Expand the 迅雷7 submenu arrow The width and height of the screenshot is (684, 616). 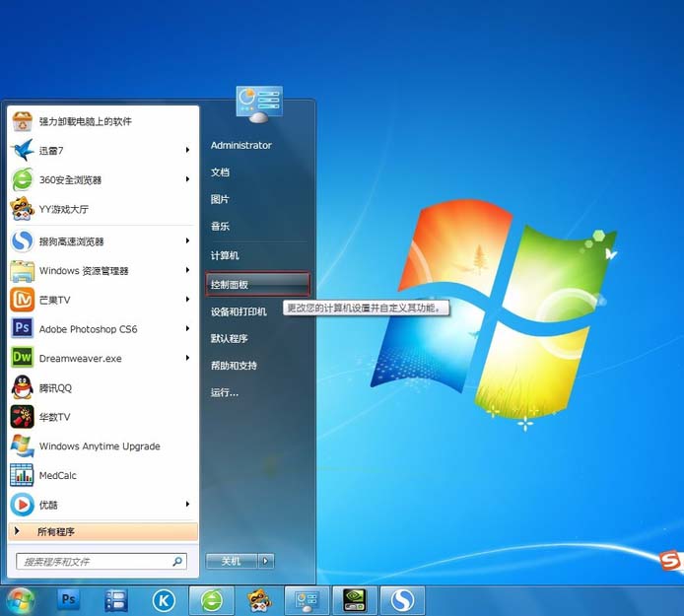[187, 151]
